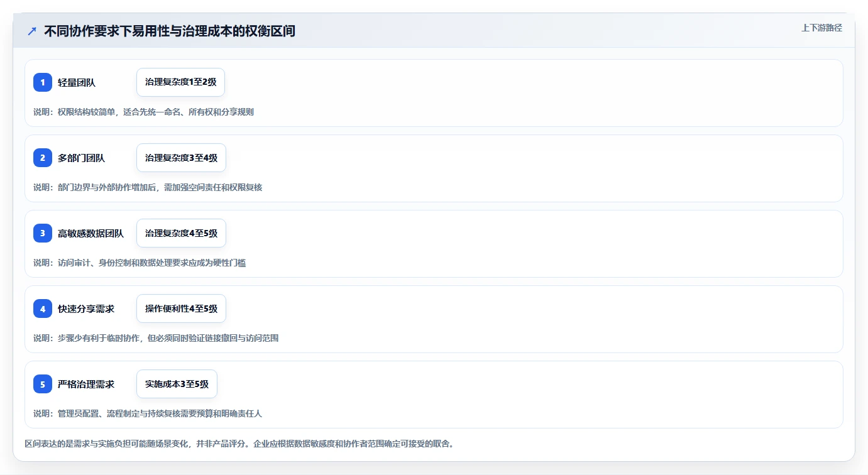
Task: Click the 轻量团队 heading
Action: click(77, 82)
